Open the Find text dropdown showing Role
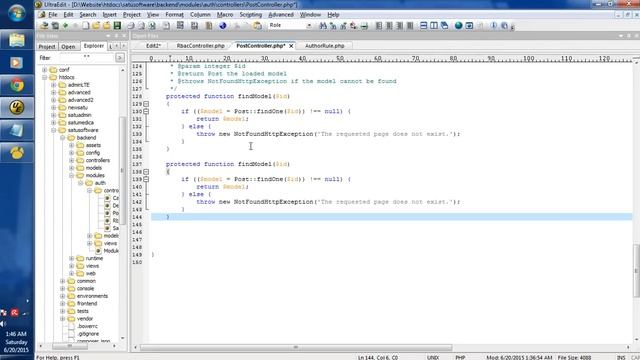 pos(309,26)
